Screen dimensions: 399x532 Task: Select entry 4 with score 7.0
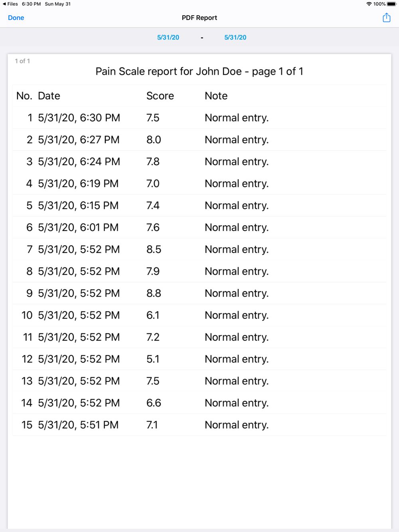pos(199,183)
